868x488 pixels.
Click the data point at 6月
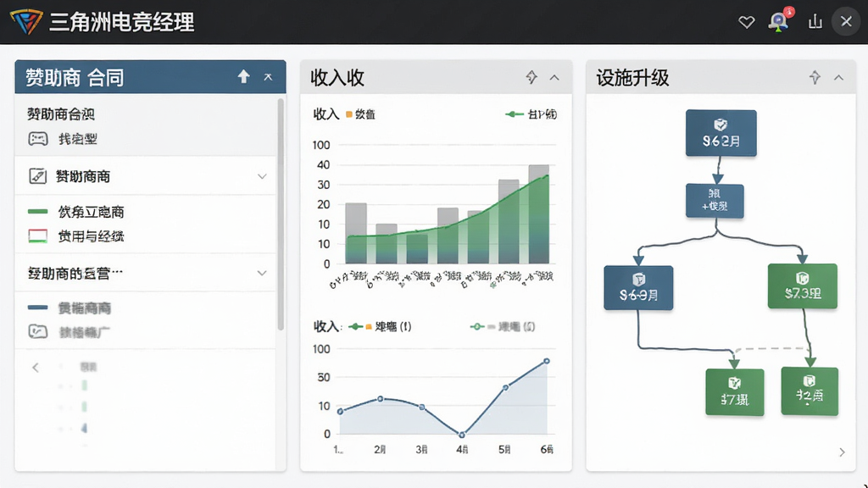[x=547, y=361]
